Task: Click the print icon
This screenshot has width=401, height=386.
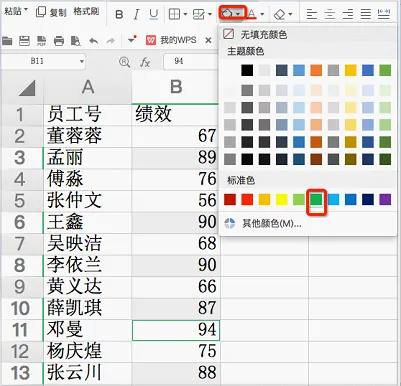Action: (59, 41)
